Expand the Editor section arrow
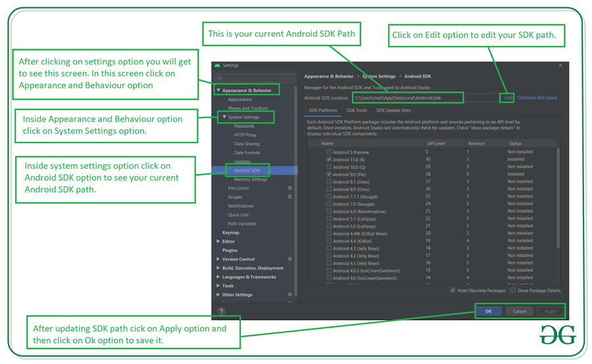 click(218, 241)
